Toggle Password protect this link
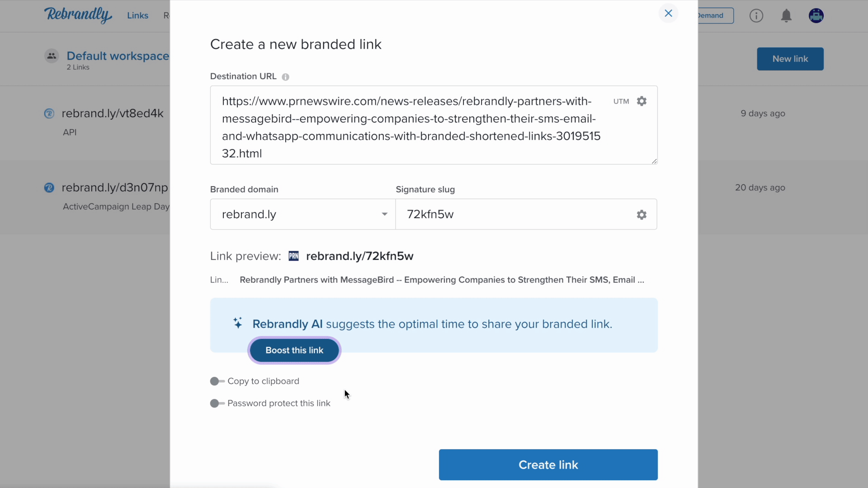Image resolution: width=868 pixels, height=488 pixels. (x=217, y=404)
